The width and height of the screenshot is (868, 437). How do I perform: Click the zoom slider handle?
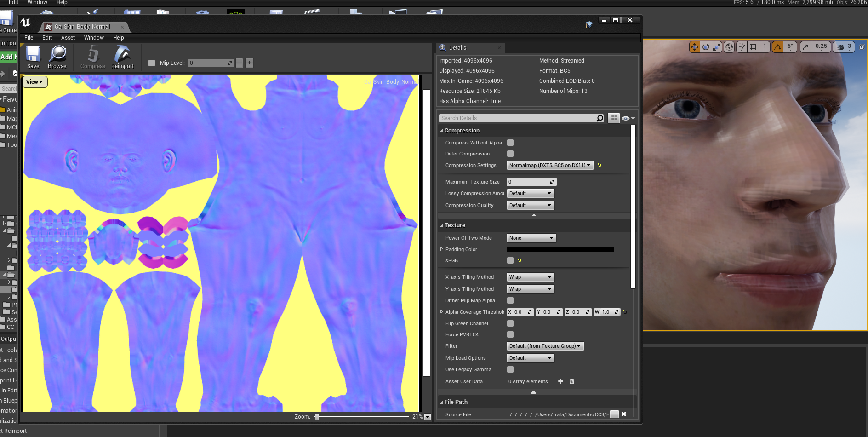coord(316,417)
